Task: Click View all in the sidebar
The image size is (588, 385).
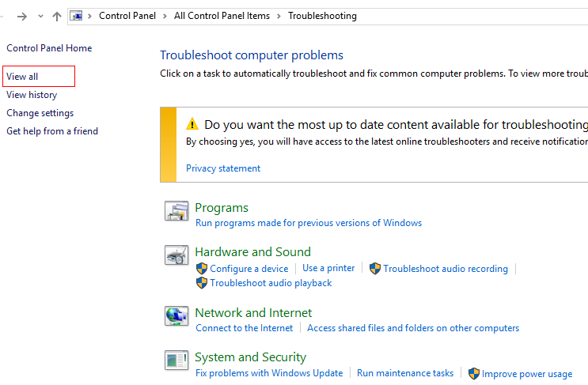Action: pos(22,77)
